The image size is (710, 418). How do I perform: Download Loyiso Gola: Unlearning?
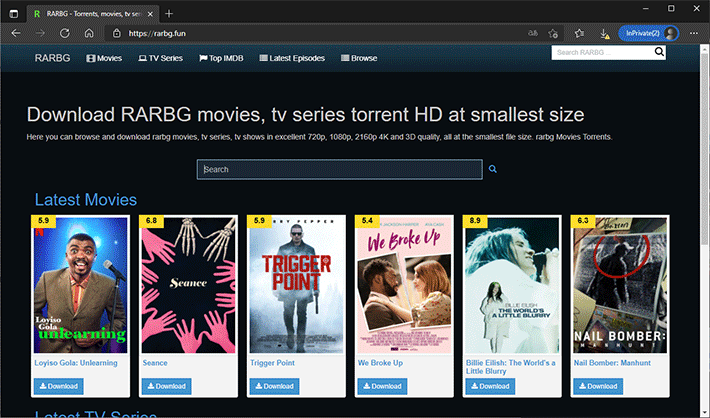(x=58, y=386)
